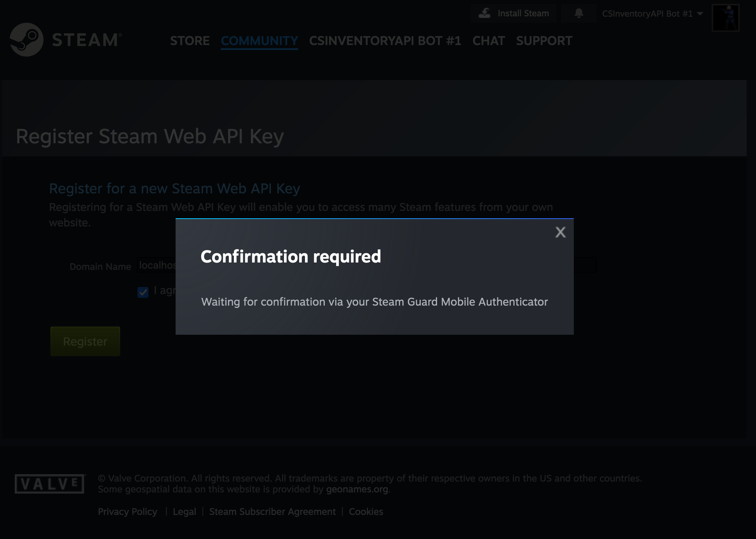Open the notifications bell
756x539 pixels.
(579, 13)
